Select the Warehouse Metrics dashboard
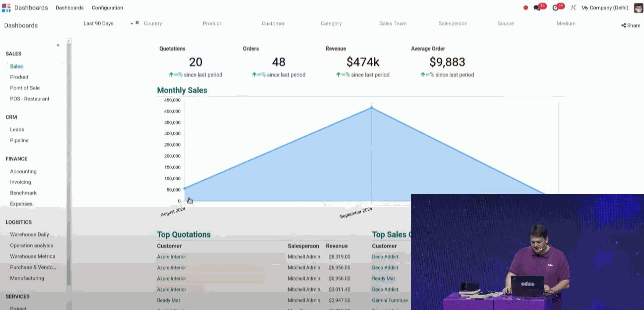Viewport: 644px width, 310px height. pyautogui.click(x=33, y=256)
